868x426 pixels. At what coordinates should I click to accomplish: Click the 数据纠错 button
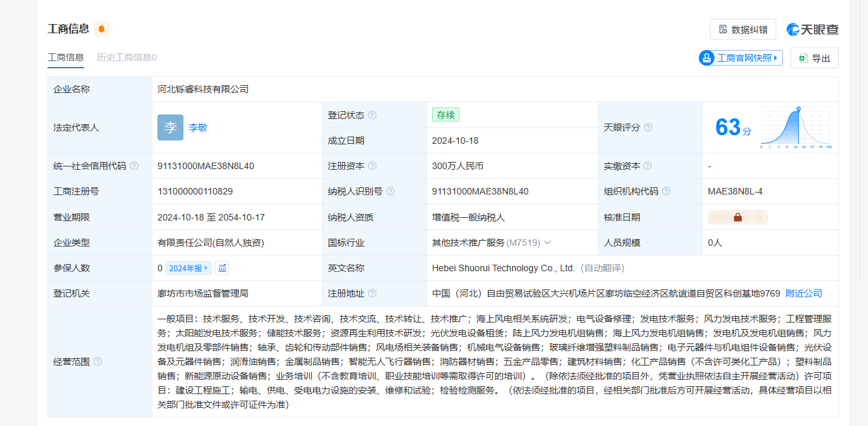click(742, 29)
